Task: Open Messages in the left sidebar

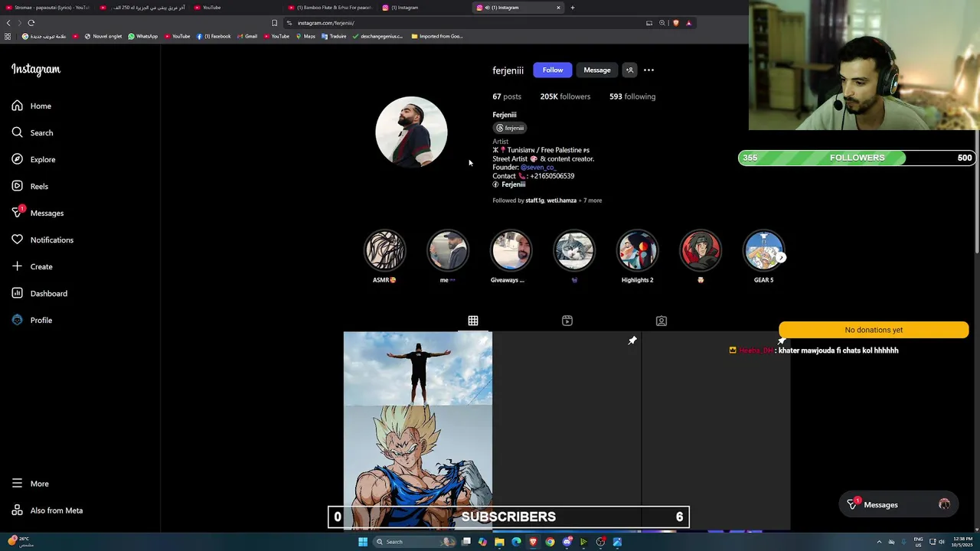Action: [x=38, y=213]
